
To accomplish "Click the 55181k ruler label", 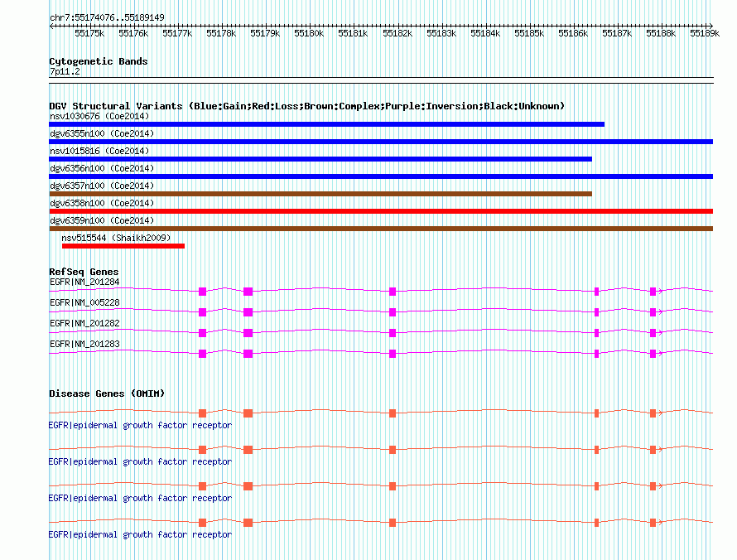I will (x=353, y=33).
